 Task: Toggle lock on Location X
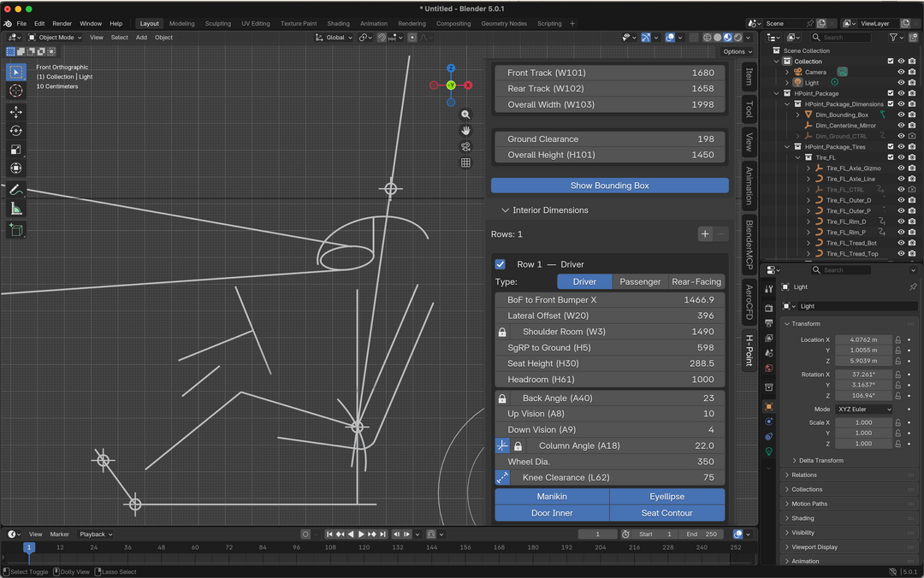point(898,340)
